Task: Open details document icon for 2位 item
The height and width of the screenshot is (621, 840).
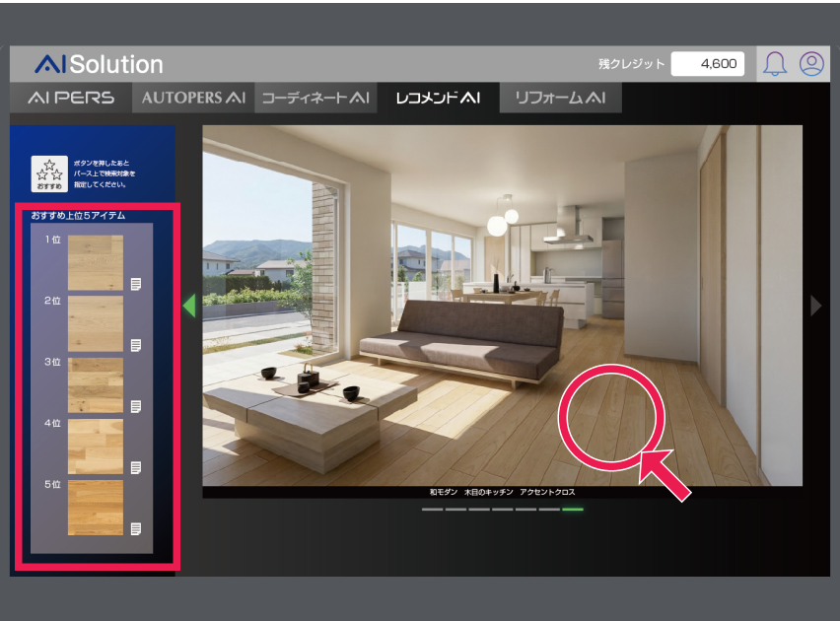Action: tap(136, 345)
